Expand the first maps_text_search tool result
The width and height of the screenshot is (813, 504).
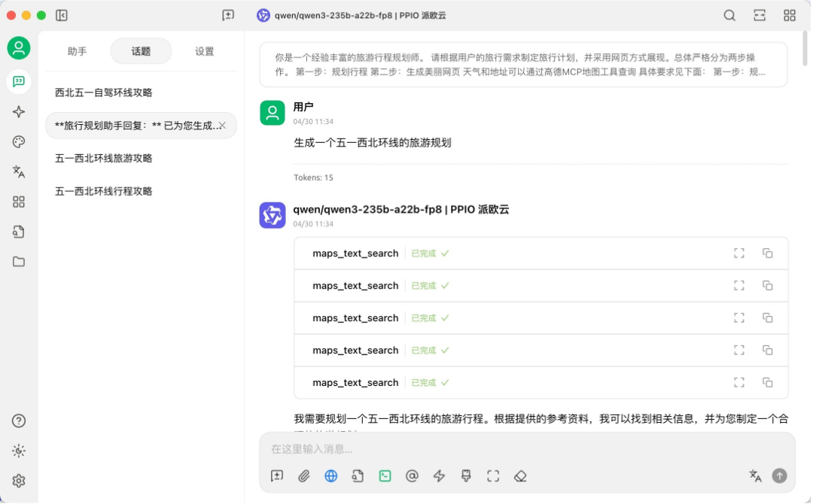click(x=738, y=254)
